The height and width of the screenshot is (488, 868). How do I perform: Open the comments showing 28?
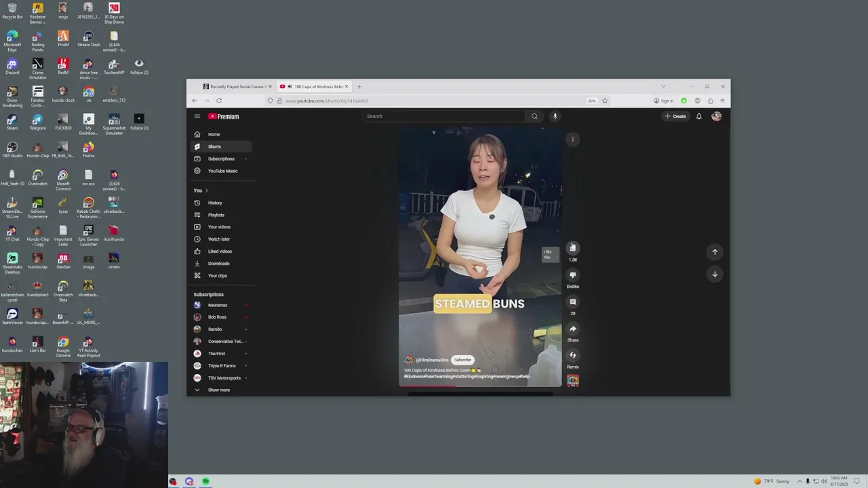coord(573,302)
